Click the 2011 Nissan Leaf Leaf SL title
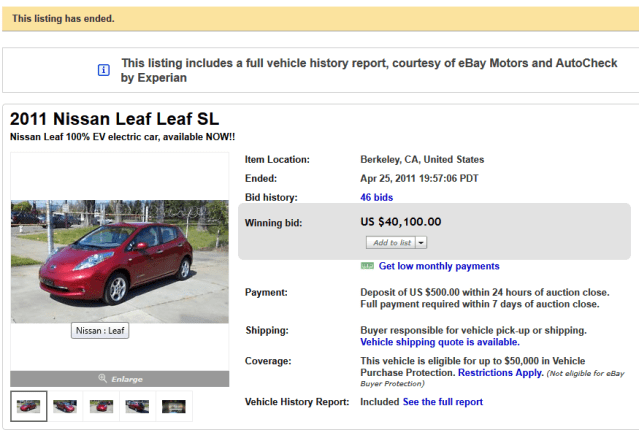Viewport: 639px width, 430px height. coord(114,118)
